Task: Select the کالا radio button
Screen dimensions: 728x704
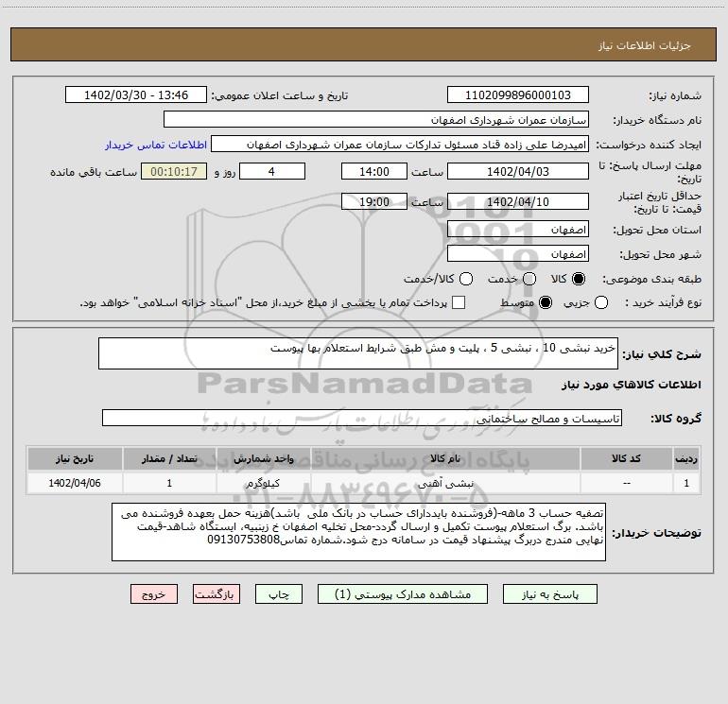Action: [x=579, y=279]
